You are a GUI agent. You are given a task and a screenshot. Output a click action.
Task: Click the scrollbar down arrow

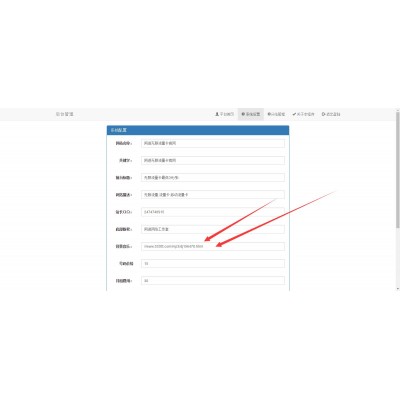tap(397, 289)
